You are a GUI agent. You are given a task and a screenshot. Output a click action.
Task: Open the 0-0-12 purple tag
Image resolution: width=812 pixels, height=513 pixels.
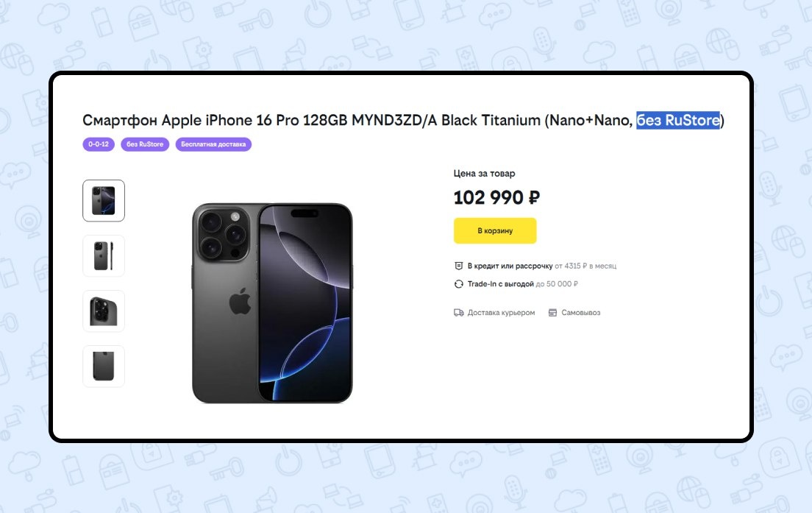[x=99, y=144]
